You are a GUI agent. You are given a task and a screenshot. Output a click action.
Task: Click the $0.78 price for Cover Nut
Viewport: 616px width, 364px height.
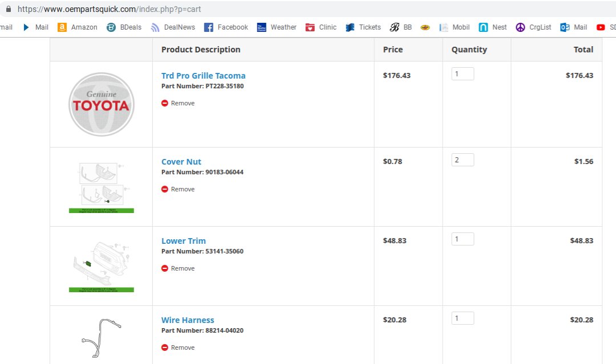click(392, 161)
